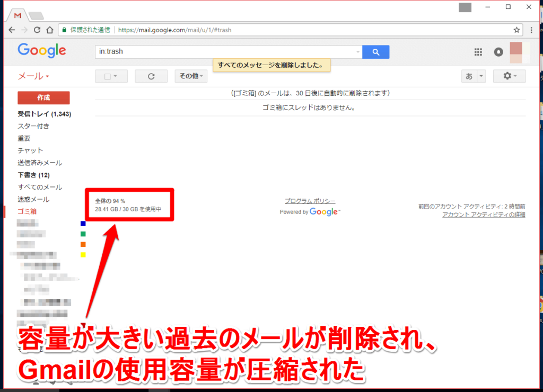Go to browser home page icon

[x=50, y=30]
